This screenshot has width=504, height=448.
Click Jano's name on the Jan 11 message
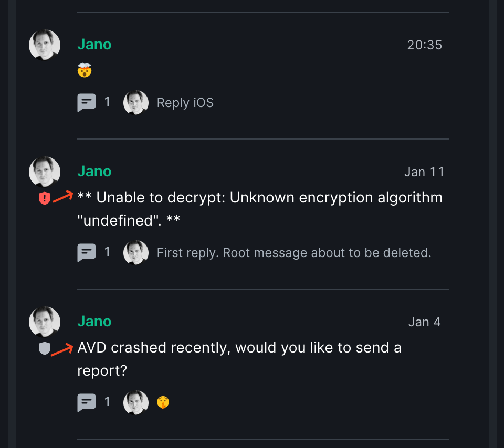pyautogui.click(x=94, y=171)
